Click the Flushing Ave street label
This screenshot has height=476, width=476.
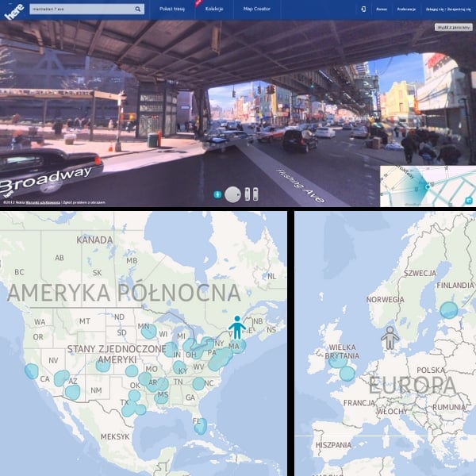click(300, 186)
